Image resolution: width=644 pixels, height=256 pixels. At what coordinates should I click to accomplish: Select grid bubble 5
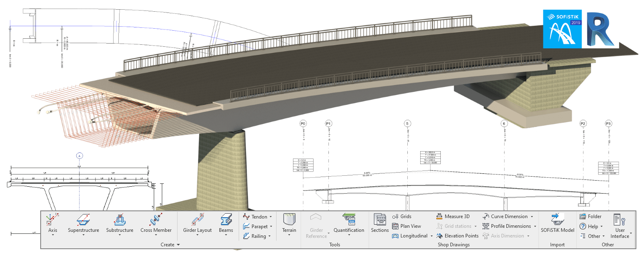point(407,123)
